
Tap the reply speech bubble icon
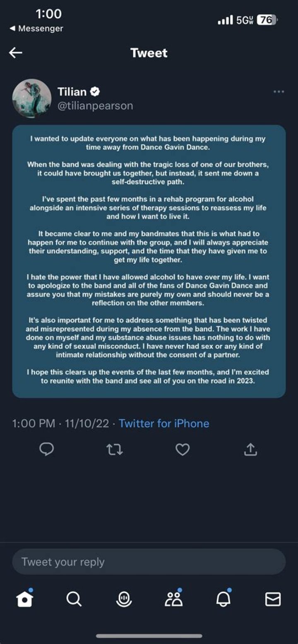click(x=46, y=449)
